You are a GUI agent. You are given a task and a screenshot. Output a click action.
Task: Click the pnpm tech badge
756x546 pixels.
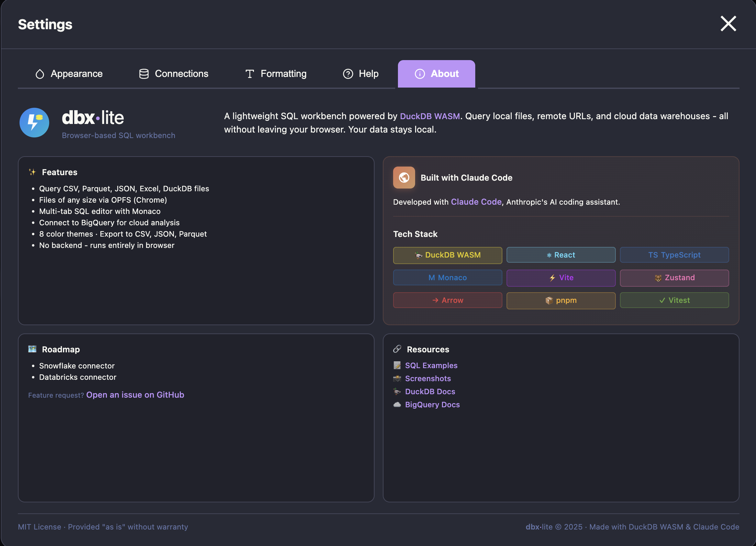pyautogui.click(x=561, y=300)
